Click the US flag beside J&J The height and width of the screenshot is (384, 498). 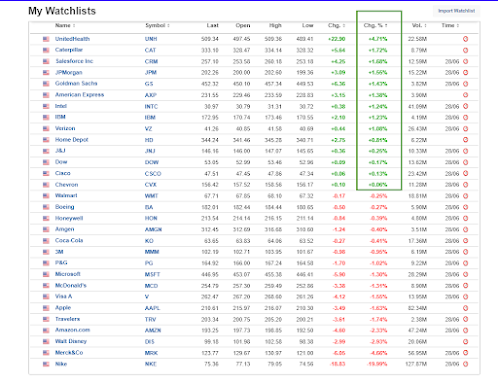point(46,151)
